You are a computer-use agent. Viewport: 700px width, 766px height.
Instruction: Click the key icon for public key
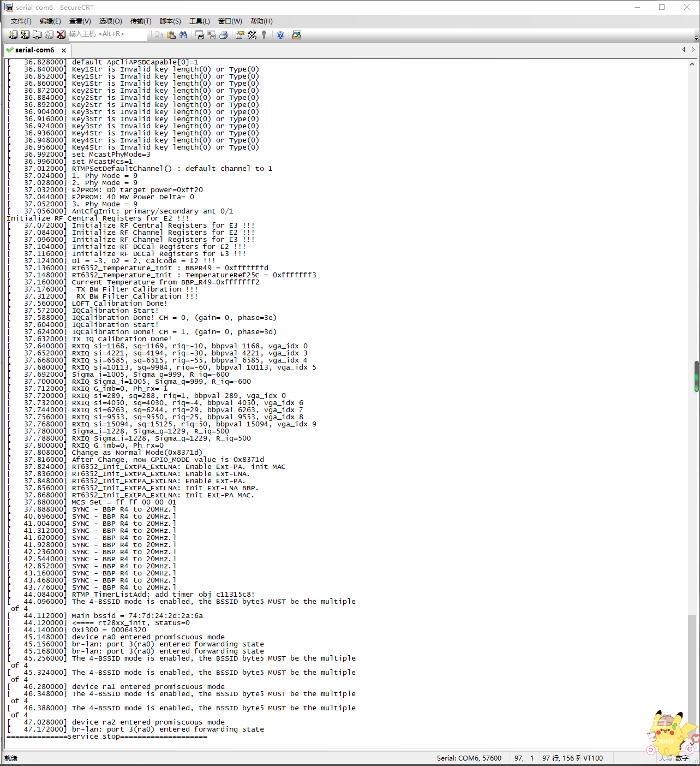click(264, 35)
